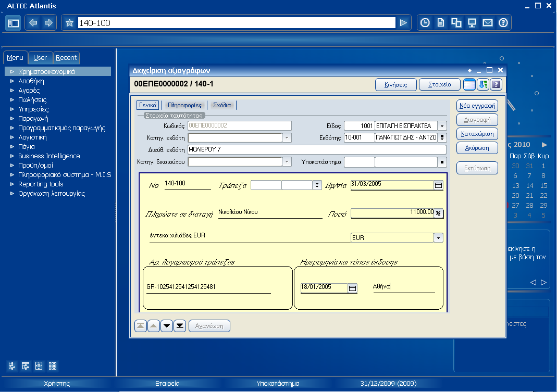Click the Κινήσεις button
The width and height of the screenshot is (557, 392).
pyautogui.click(x=395, y=84)
